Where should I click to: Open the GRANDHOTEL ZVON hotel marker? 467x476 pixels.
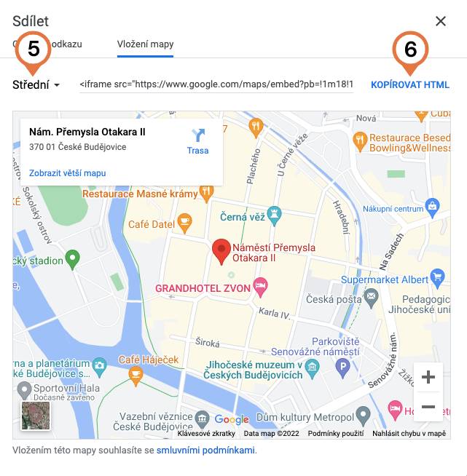[x=260, y=287]
